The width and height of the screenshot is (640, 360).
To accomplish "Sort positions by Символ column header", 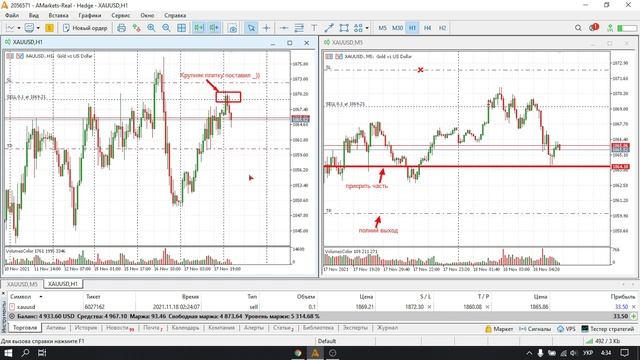I will pyautogui.click(x=20, y=297).
